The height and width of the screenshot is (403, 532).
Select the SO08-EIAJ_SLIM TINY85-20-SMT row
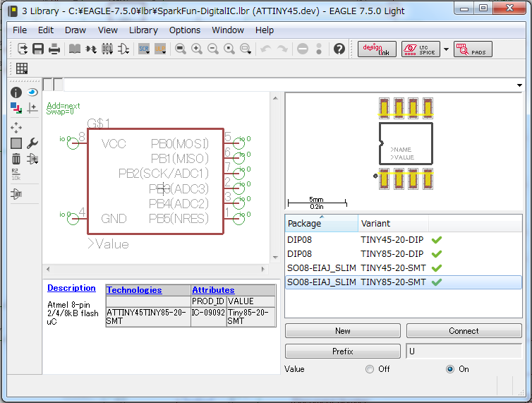tap(404, 282)
